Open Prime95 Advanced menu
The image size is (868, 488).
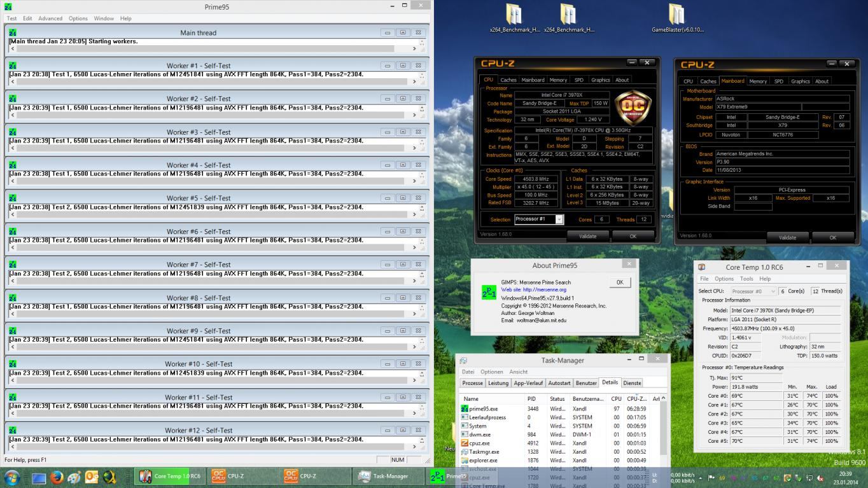coord(50,18)
